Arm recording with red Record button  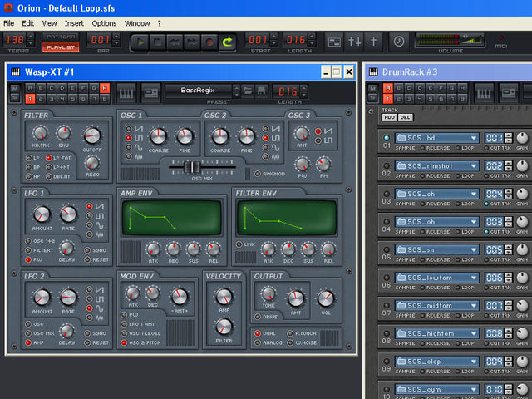pyautogui.click(x=209, y=42)
